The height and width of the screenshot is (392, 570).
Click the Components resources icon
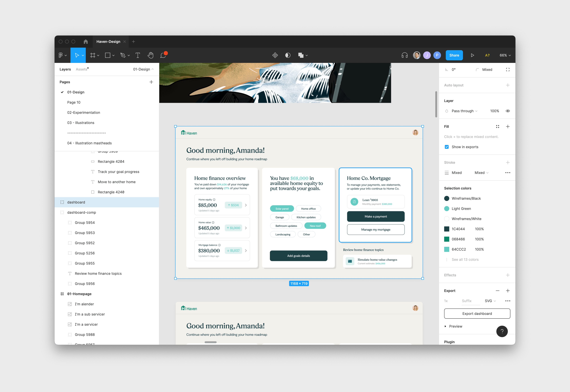[275, 55]
